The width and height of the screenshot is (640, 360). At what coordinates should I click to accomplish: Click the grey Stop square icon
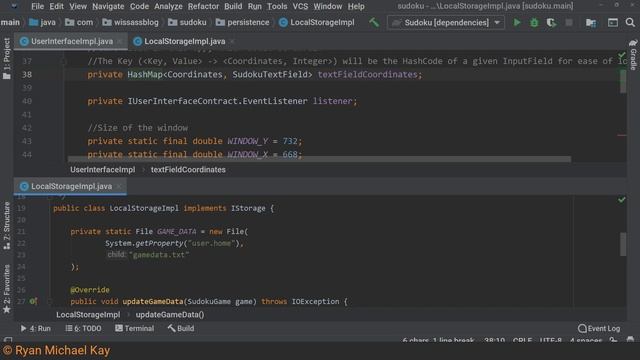569,22
